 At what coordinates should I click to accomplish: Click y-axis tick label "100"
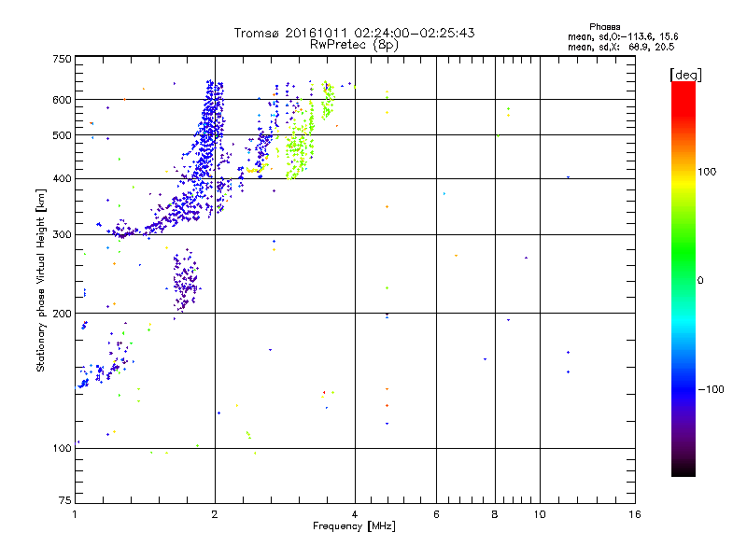[62, 448]
